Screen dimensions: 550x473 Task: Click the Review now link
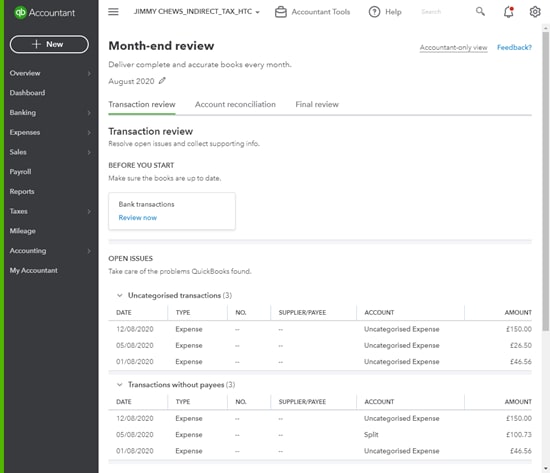(138, 218)
